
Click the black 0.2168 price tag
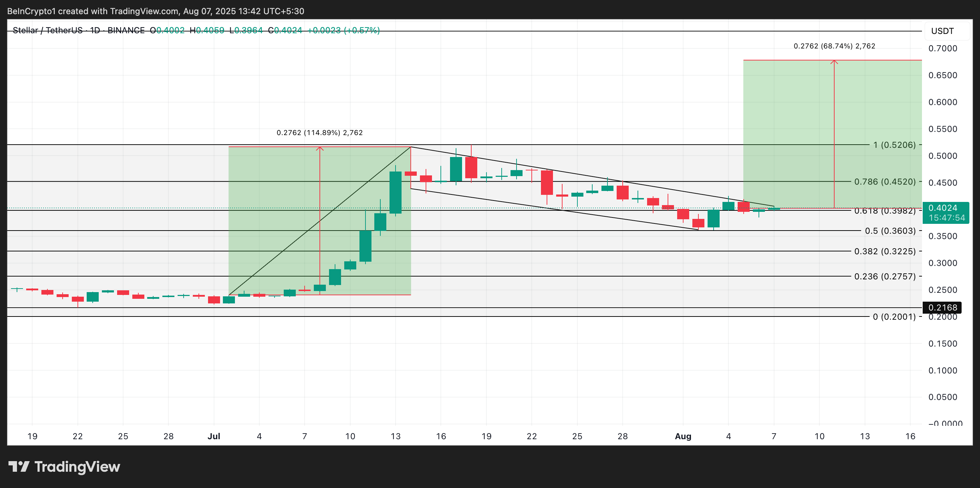click(942, 307)
